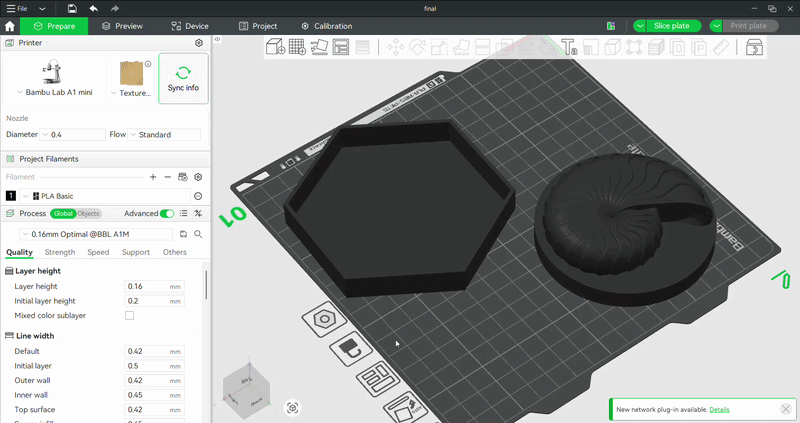Select the Lay on face tool
Screen dimensions: 800x423
(461, 47)
